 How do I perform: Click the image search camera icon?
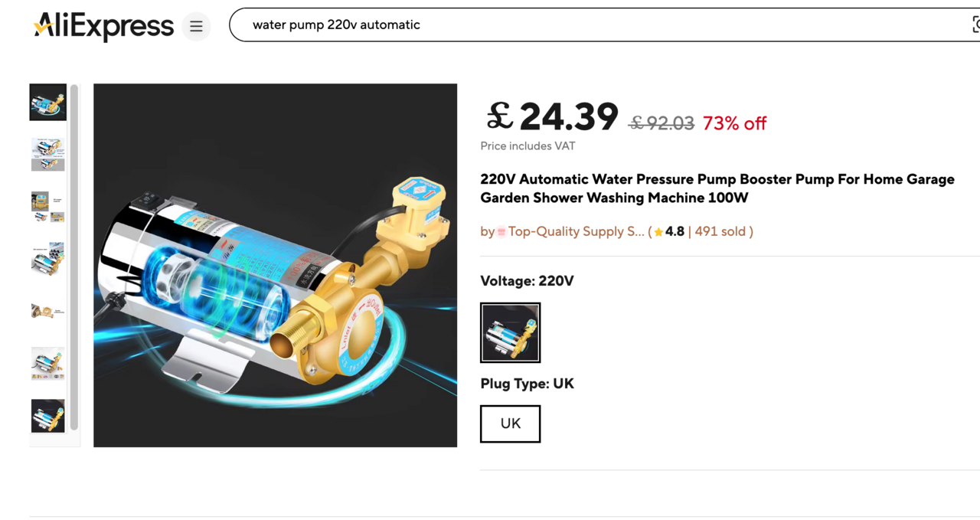point(975,25)
